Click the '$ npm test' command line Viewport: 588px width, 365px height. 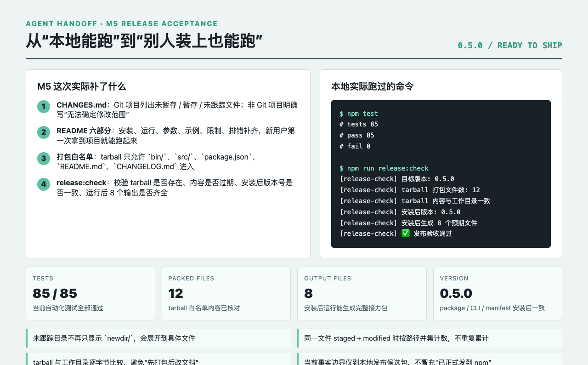pos(359,114)
